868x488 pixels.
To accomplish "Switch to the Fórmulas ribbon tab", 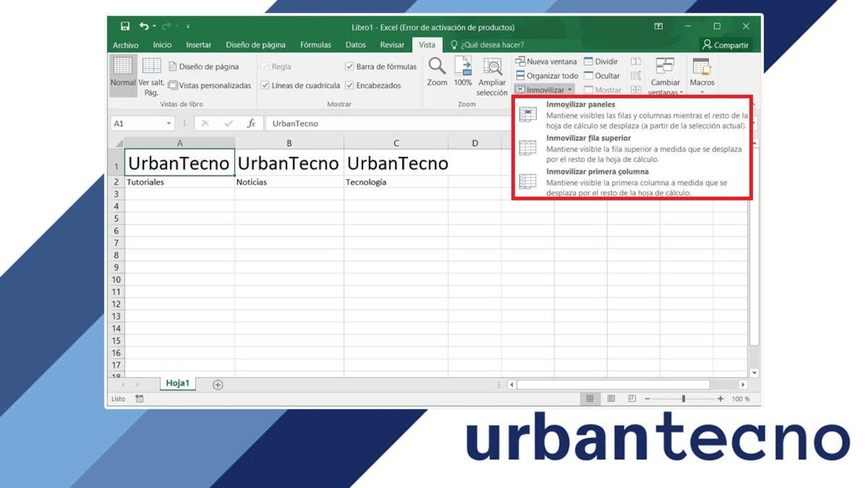I will pyautogui.click(x=315, y=44).
